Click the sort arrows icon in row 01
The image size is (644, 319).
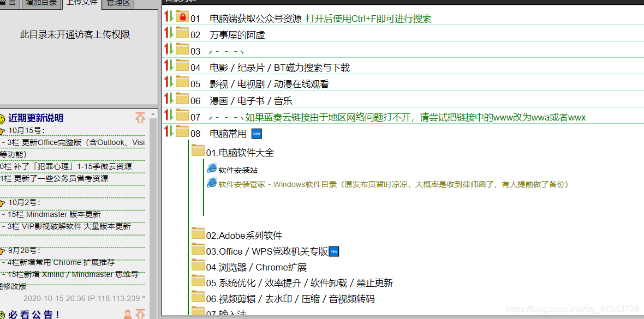point(169,16)
